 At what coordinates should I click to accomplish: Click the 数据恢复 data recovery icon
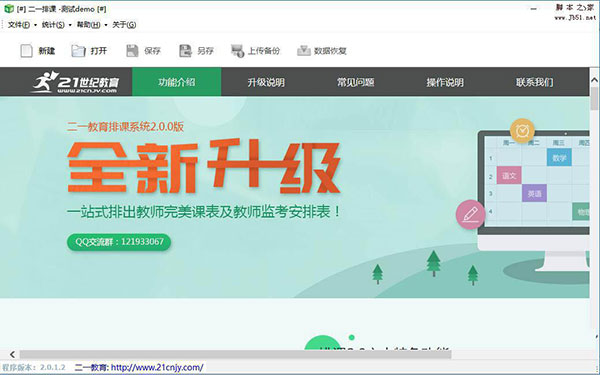click(303, 51)
